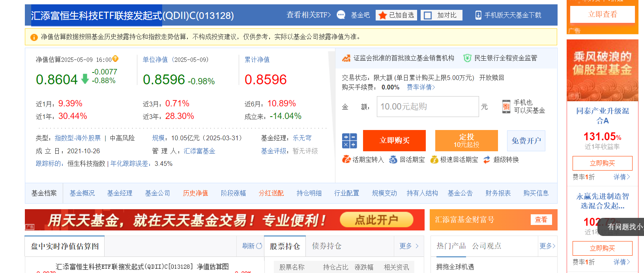The width and height of the screenshot is (644, 273).
Task: Open 详情 under 同泰产业升级混合A
Action: pyautogui.click(x=622, y=177)
